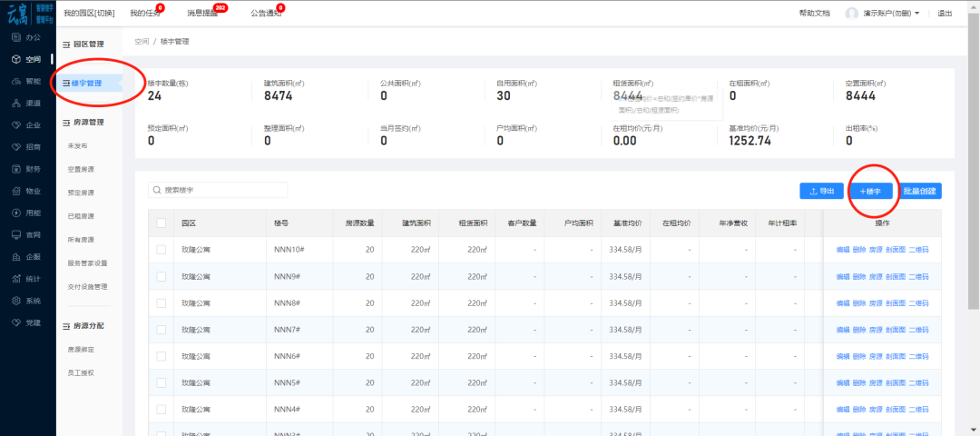Open 服务管家设置 in the side menu

[x=87, y=263]
